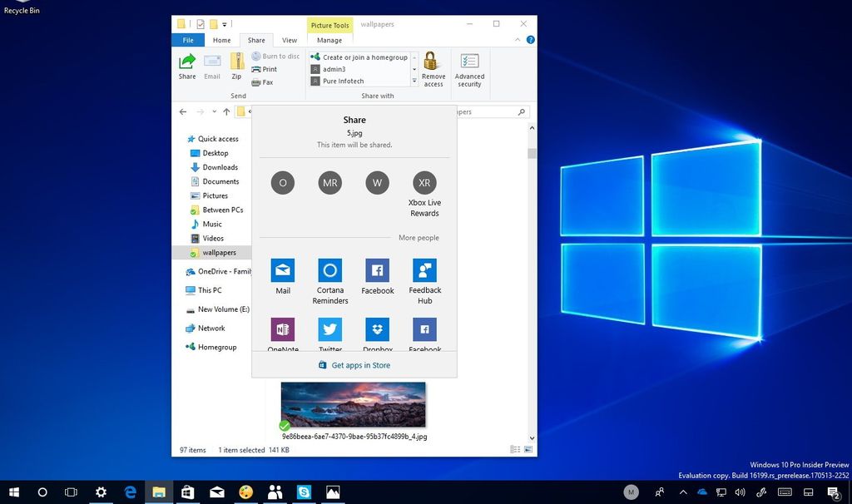Click Advanced security in the ribbon
Viewport: 852px width, 504px height.
pyautogui.click(x=469, y=68)
